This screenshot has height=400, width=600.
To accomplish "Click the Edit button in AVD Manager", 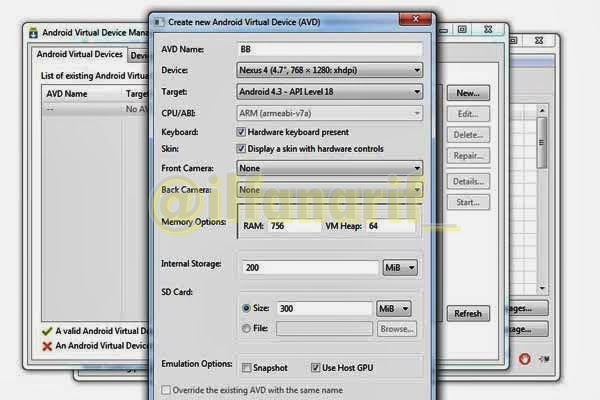I will [468, 114].
